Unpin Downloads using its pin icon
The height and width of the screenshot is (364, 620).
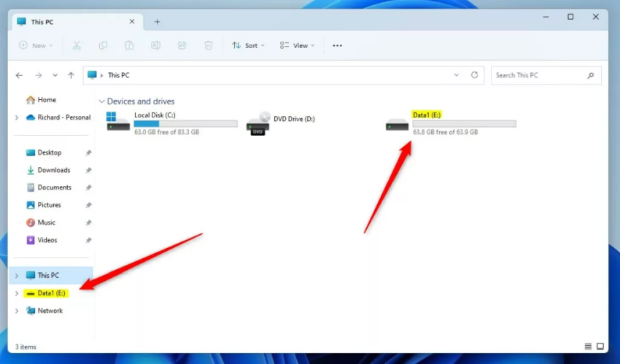click(88, 171)
